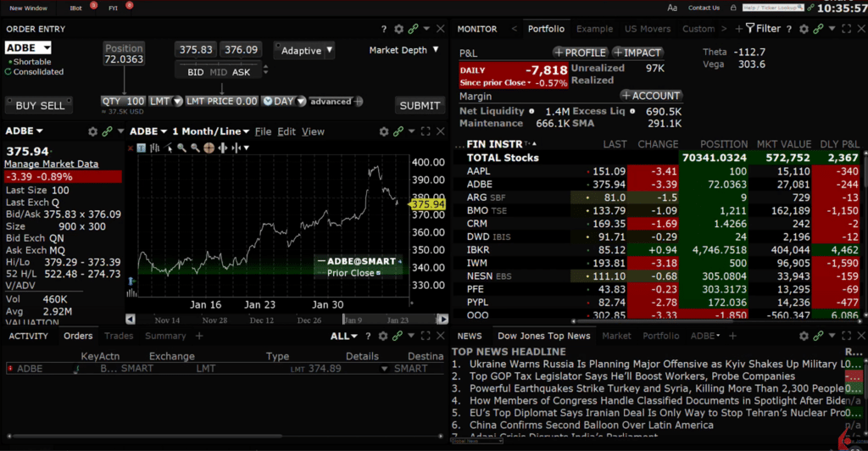Click the QTY 100 quantity field
The width and height of the screenshot is (868, 451).
coord(123,101)
